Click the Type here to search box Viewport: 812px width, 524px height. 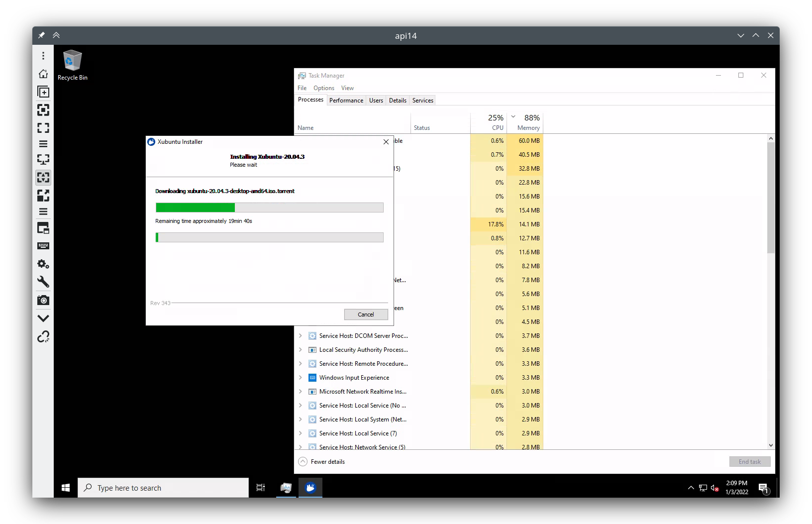(163, 488)
